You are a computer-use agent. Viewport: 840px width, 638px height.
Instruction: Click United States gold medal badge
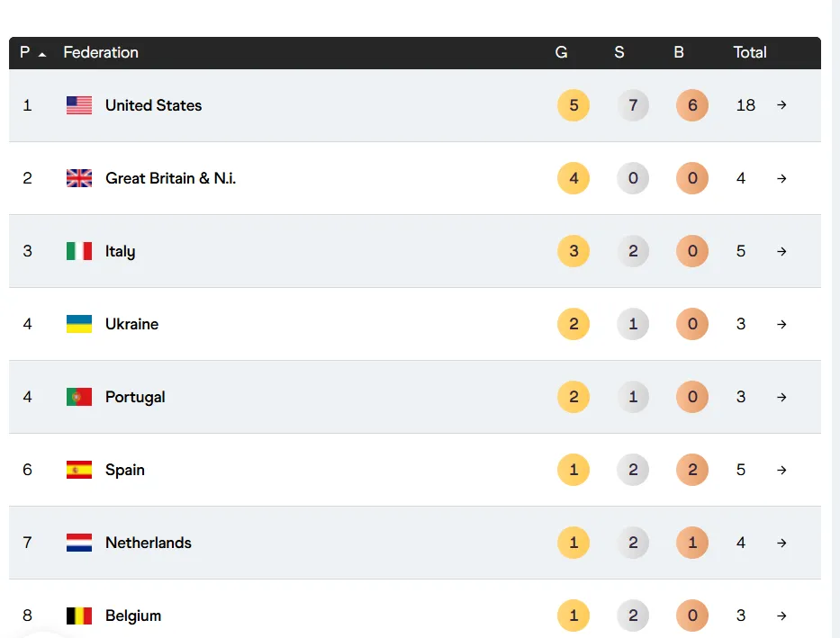(574, 105)
